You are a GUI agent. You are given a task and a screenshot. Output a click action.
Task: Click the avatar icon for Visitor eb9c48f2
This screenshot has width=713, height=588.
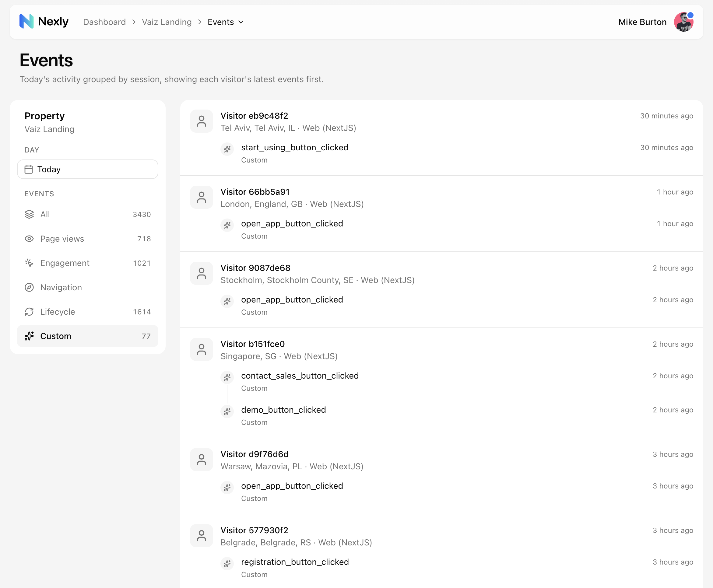[202, 121]
